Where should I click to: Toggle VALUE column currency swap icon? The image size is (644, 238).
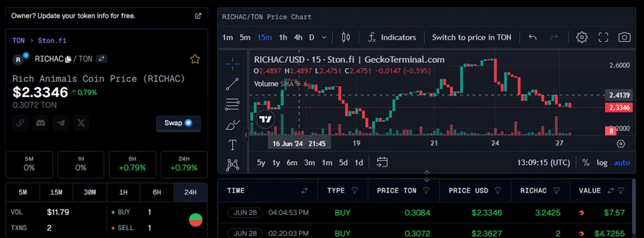tap(610, 190)
